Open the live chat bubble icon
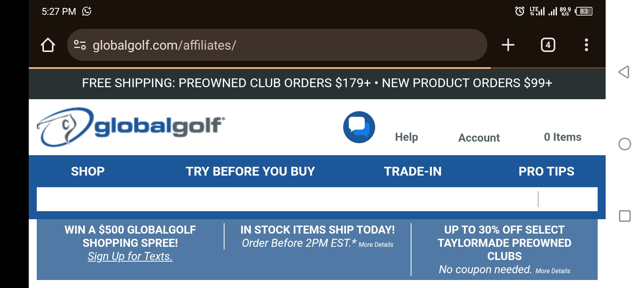This screenshot has width=644, height=288. 359,127
